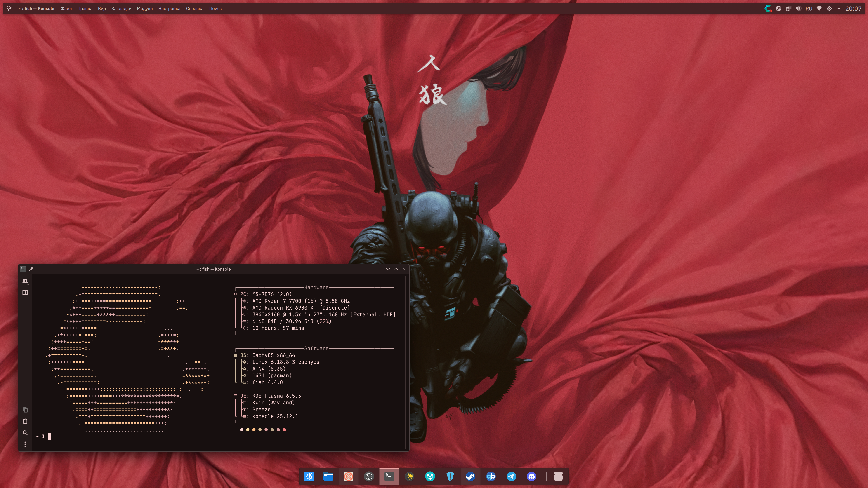Viewport: 868px width, 488px height.
Task: Open the Настройка menu
Action: (x=169, y=8)
